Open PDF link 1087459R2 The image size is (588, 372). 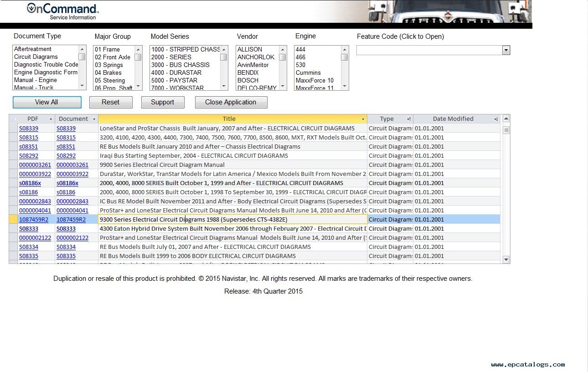coord(34,220)
